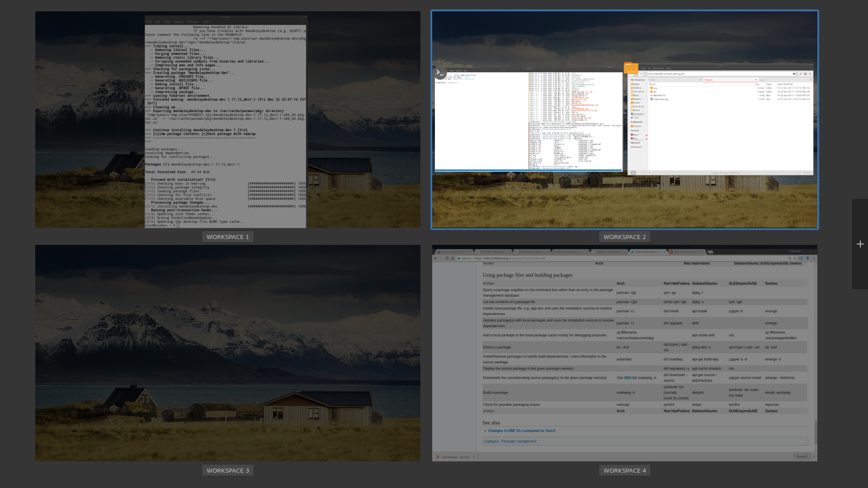Click the Pacman/Rosetta browser tab in workspace 4

(x=647, y=252)
